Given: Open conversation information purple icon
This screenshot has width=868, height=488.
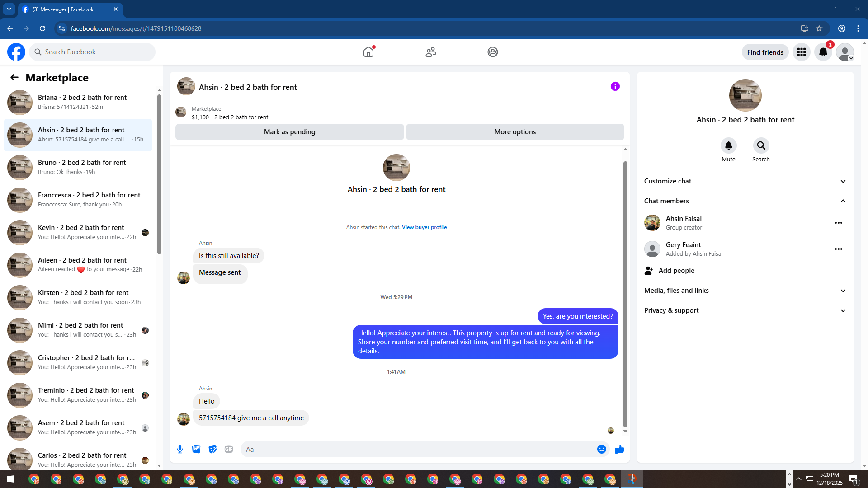Looking at the screenshot, I should point(615,86).
